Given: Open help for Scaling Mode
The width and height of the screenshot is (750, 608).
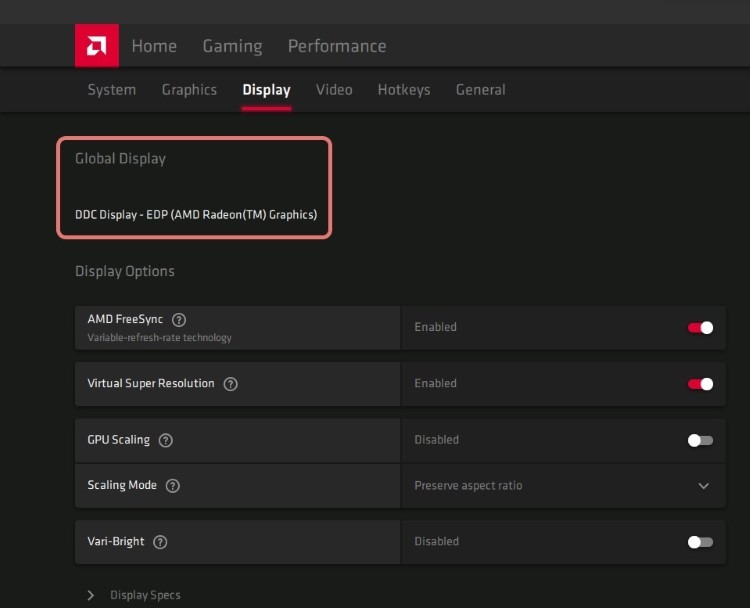Looking at the screenshot, I should click(173, 486).
